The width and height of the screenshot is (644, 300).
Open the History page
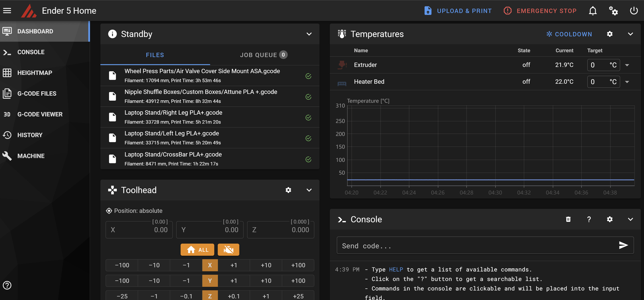point(45,135)
